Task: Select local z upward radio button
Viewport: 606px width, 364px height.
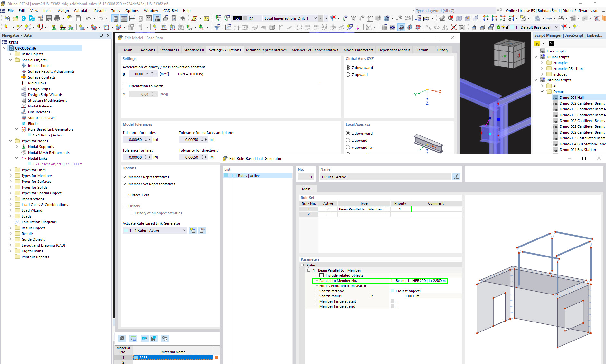Action: pyautogui.click(x=348, y=140)
